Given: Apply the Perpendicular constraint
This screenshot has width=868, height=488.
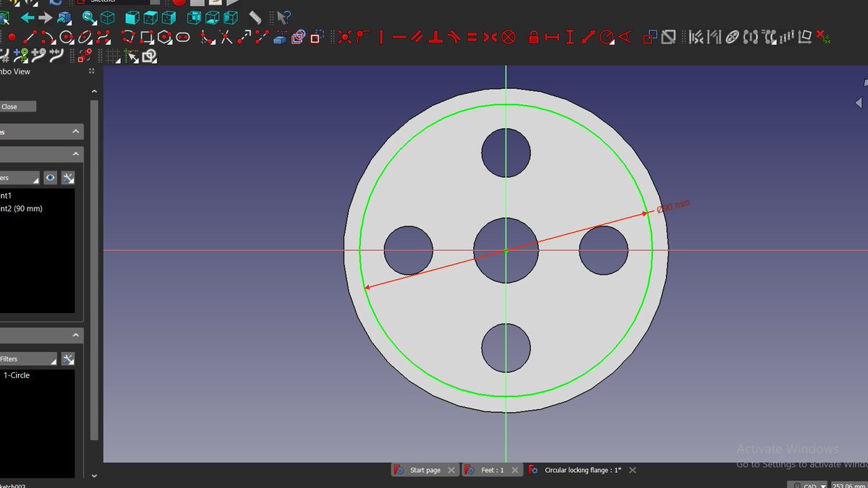Looking at the screenshot, I should tap(435, 37).
